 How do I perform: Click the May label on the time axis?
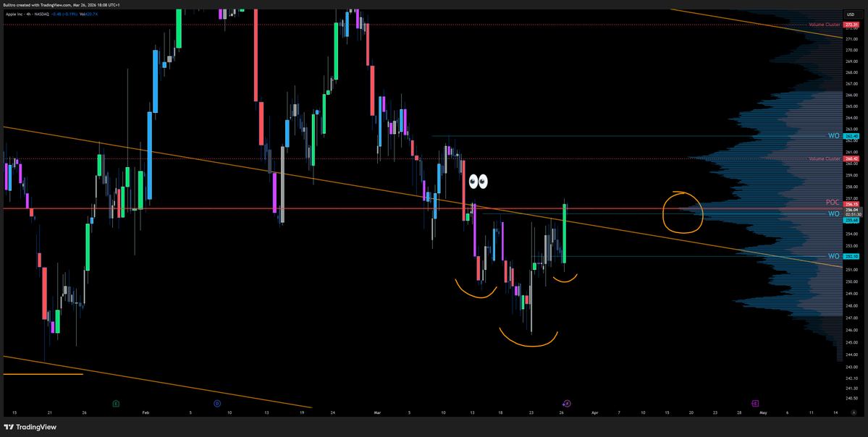point(763,412)
